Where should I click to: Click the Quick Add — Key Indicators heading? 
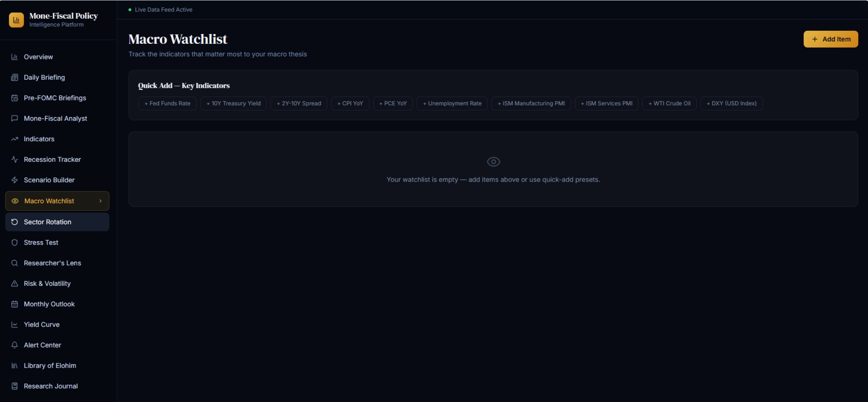click(184, 86)
